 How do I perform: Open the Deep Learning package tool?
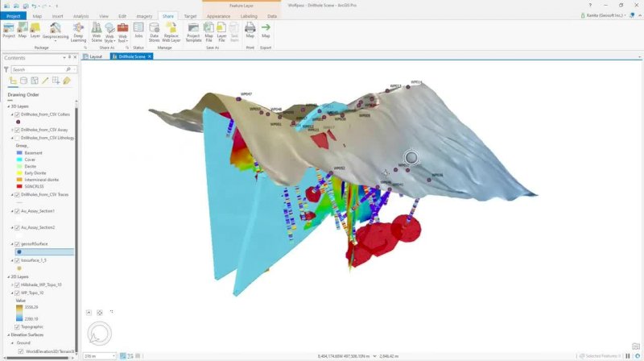click(78, 32)
